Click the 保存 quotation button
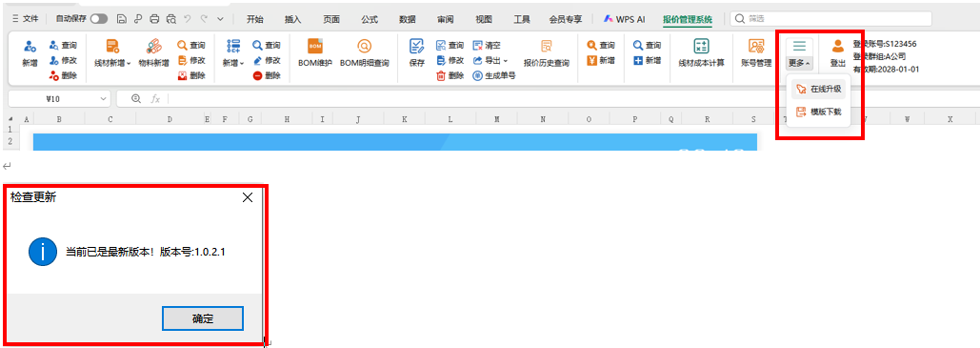980x348 pixels. pos(417,53)
